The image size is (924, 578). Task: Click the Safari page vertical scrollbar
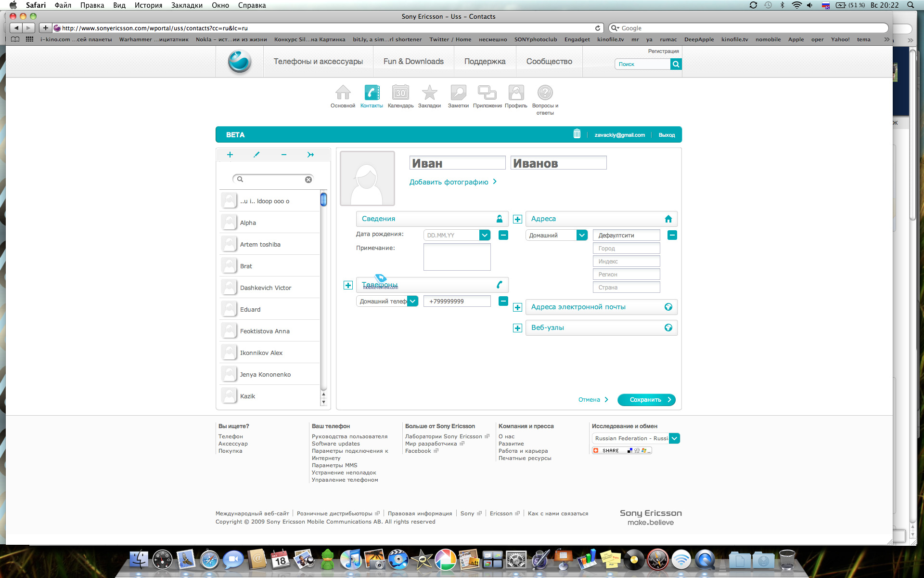click(912, 135)
